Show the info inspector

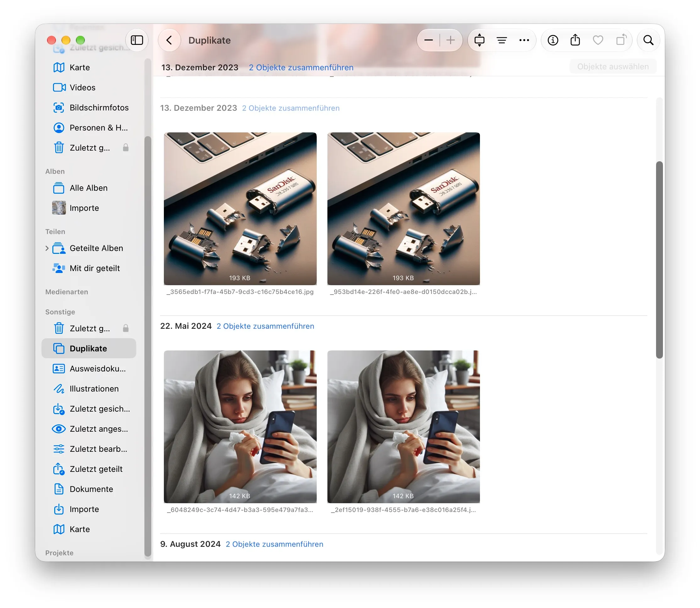tap(553, 40)
